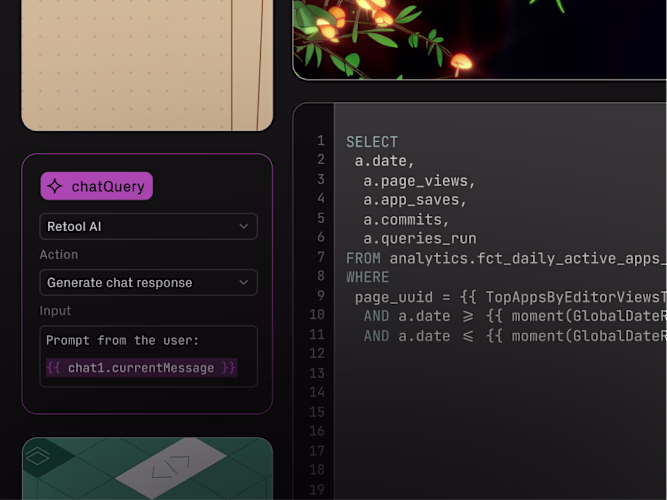Viewport: 667px width, 500px height.
Task: Click the WHERE keyword on line 8
Action: click(x=368, y=277)
